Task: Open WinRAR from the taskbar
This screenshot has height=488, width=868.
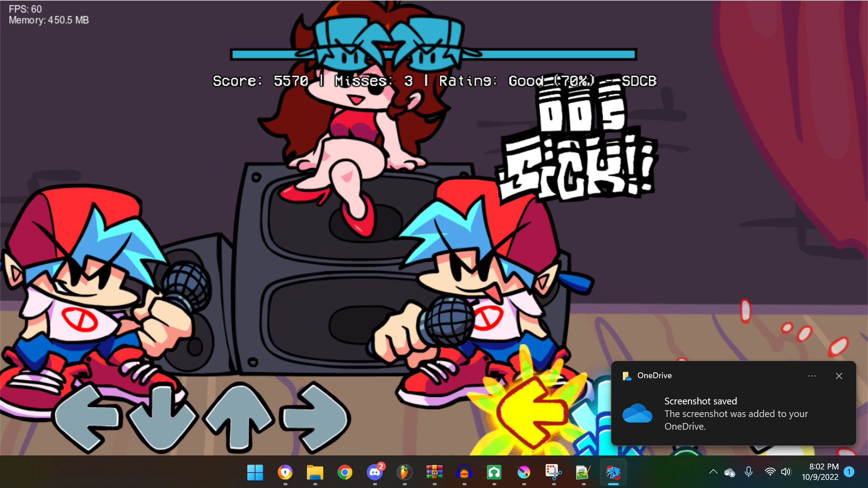Action: click(434, 473)
